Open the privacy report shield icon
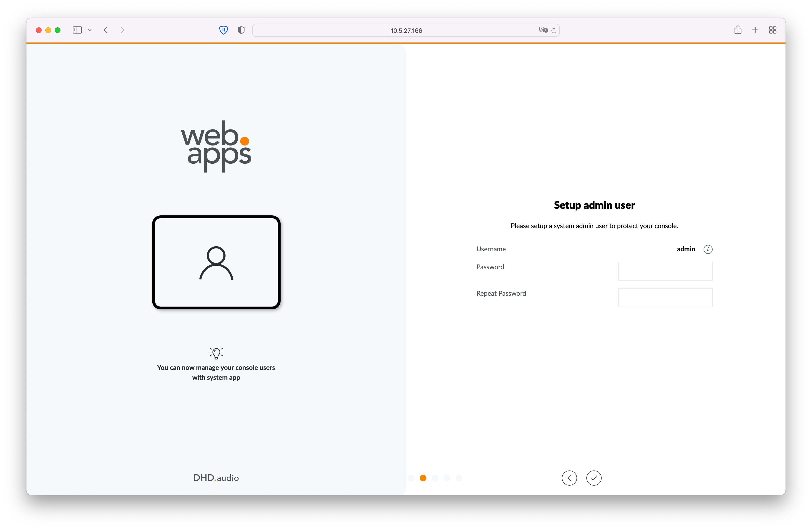 pos(241,30)
